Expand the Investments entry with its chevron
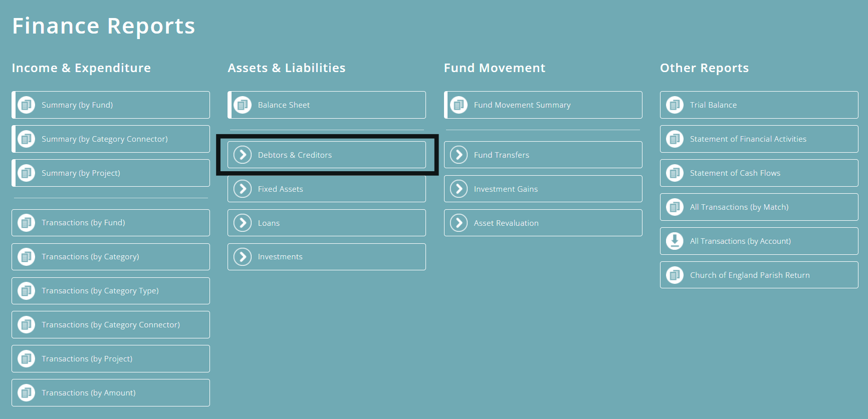868x419 pixels. click(243, 256)
